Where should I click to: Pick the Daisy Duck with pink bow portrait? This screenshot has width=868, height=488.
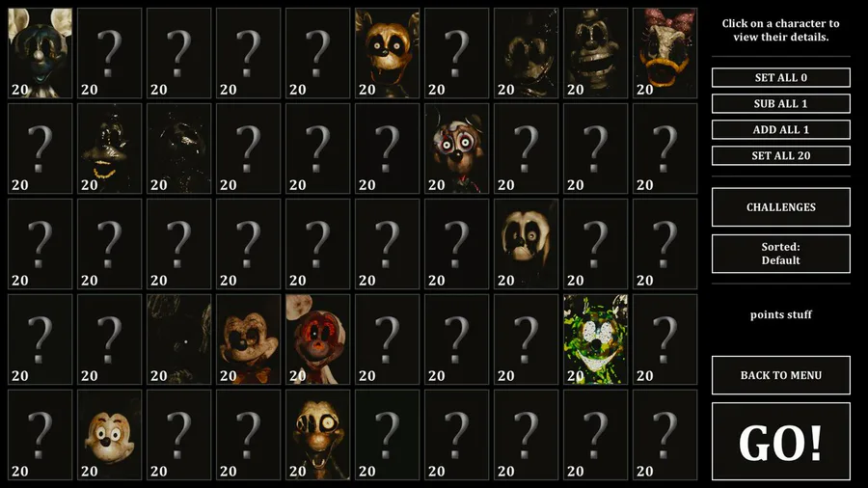665,53
